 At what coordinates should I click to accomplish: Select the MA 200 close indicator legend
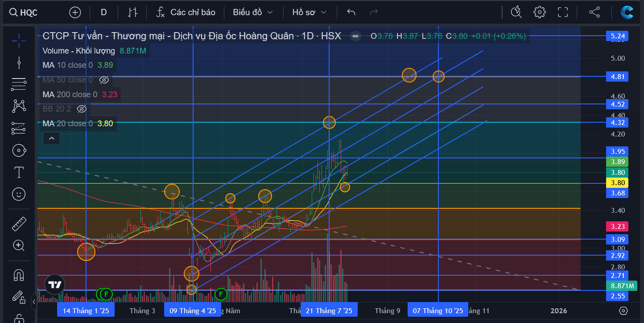(80, 95)
